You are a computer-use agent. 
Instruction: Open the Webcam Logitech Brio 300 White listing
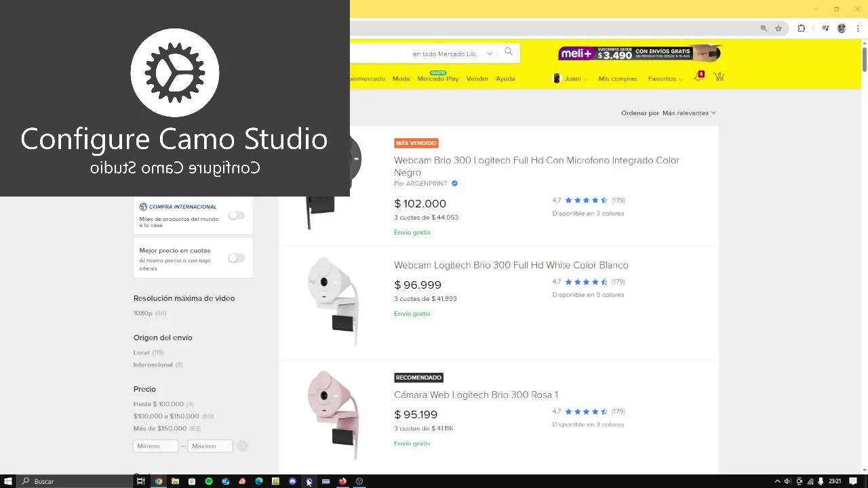click(x=511, y=265)
